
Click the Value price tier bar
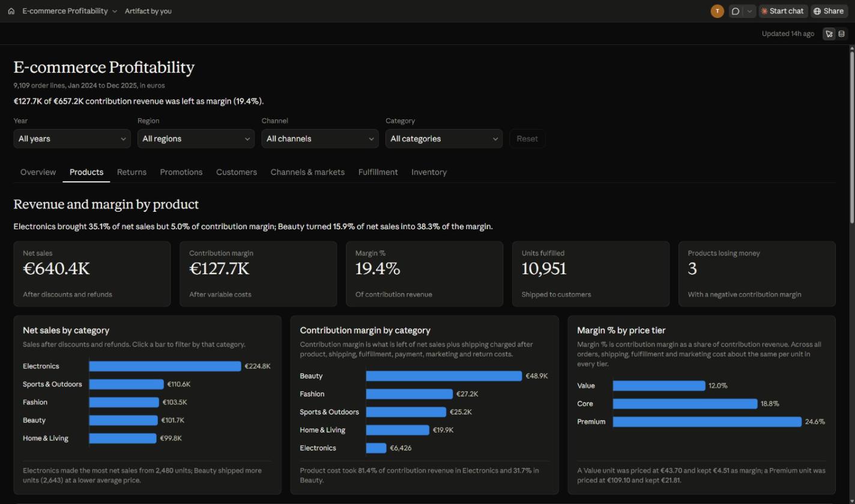(x=659, y=386)
